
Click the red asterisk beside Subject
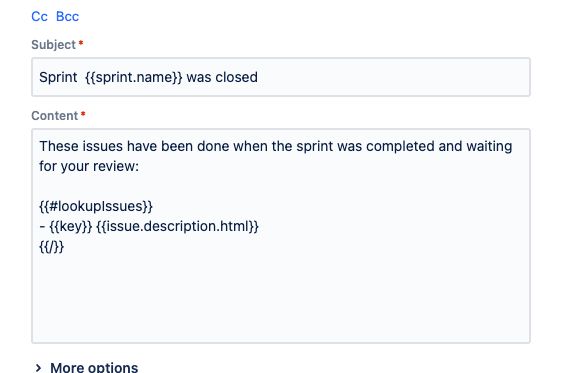point(81,43)
